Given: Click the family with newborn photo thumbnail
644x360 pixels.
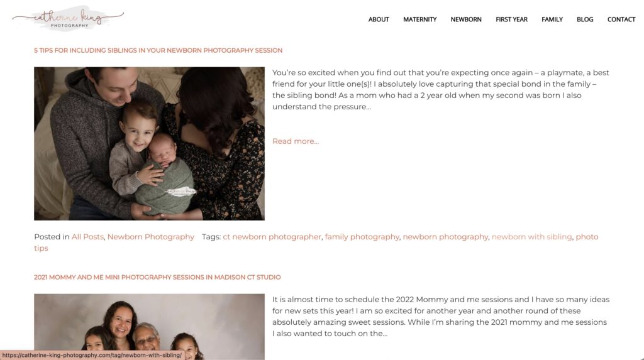Looking at the screenshot, I should click(x=150, y=144).
